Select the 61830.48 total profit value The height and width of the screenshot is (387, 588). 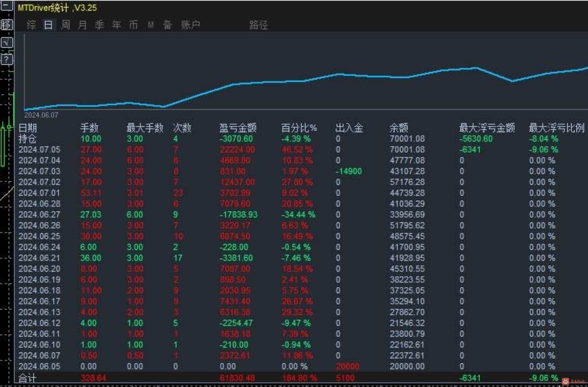237,378
